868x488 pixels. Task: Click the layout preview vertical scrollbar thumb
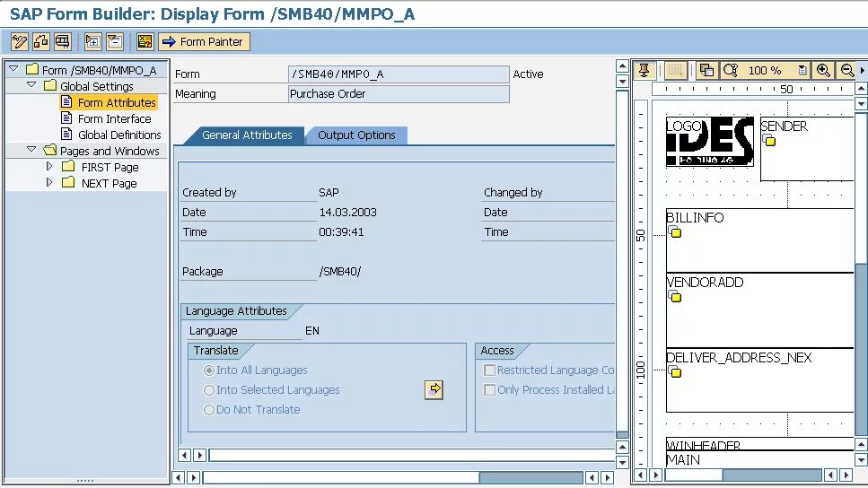click(861, 349)
